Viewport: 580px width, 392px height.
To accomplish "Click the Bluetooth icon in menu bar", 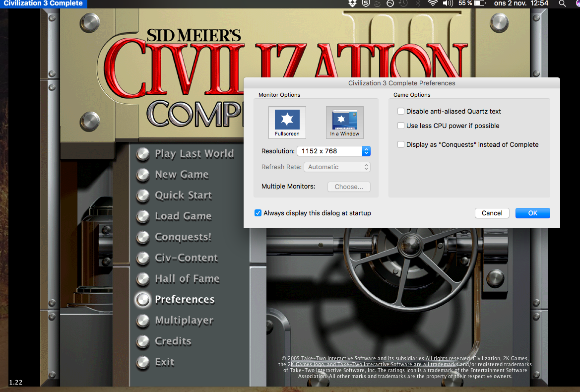I will pyautogui.click(x=418, y=3).
